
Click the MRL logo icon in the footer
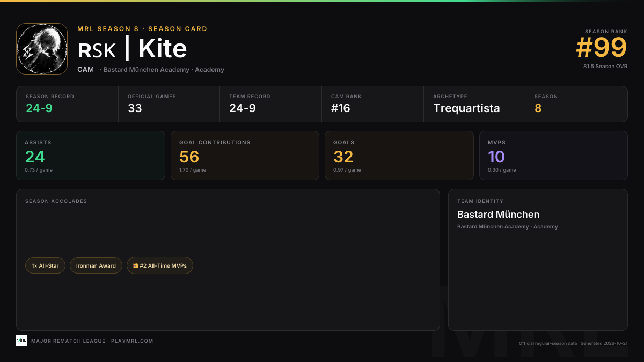pos(21,341)
